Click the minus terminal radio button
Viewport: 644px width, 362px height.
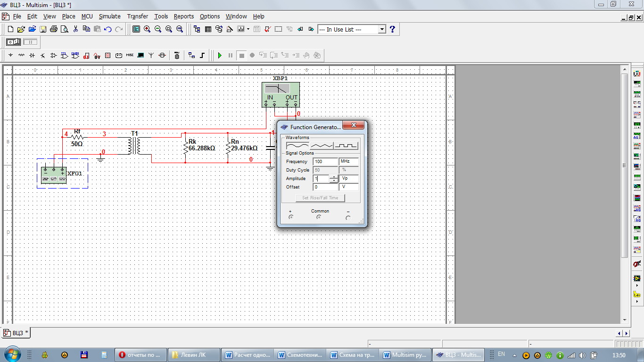(348, 217)
